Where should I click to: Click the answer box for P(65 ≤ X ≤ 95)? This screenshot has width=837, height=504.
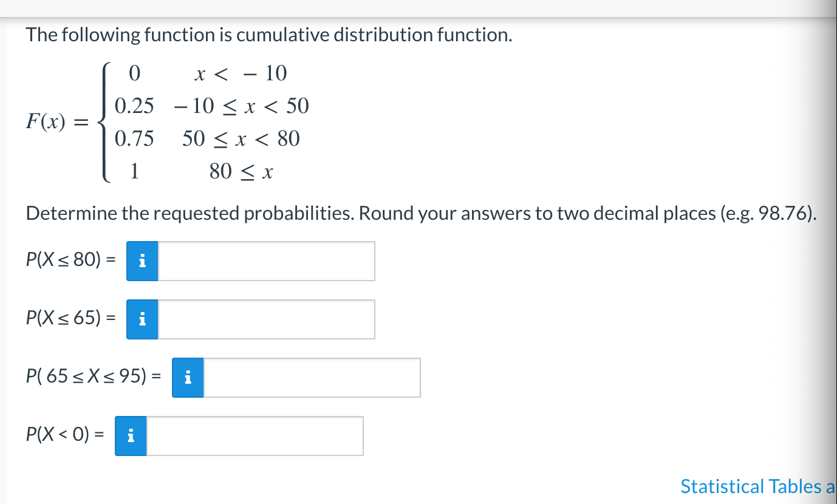point(313,378)
